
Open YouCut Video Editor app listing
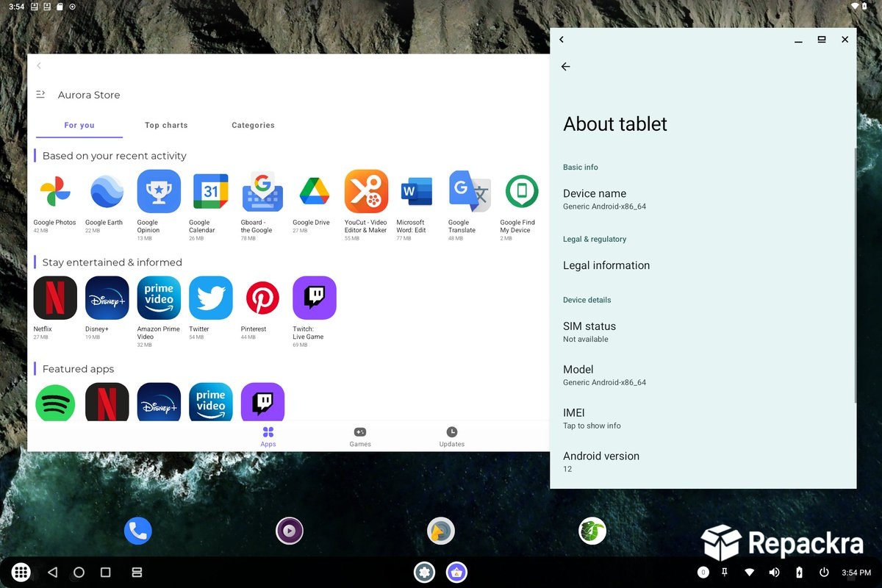(x=366, y=192)
